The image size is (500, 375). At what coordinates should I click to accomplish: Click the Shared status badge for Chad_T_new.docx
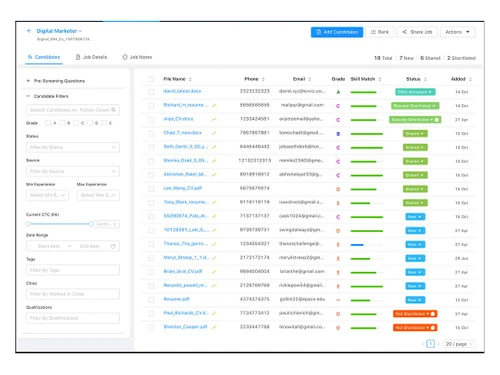point(415,133)
